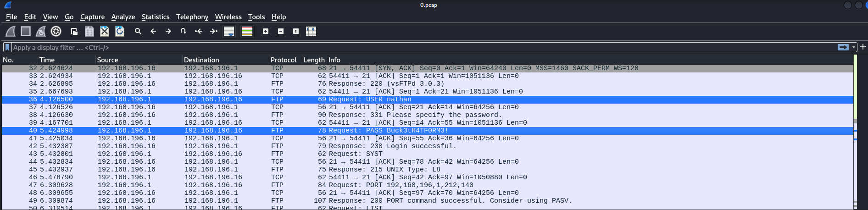
Task: Click the close capture file icon
Action: 105,31
